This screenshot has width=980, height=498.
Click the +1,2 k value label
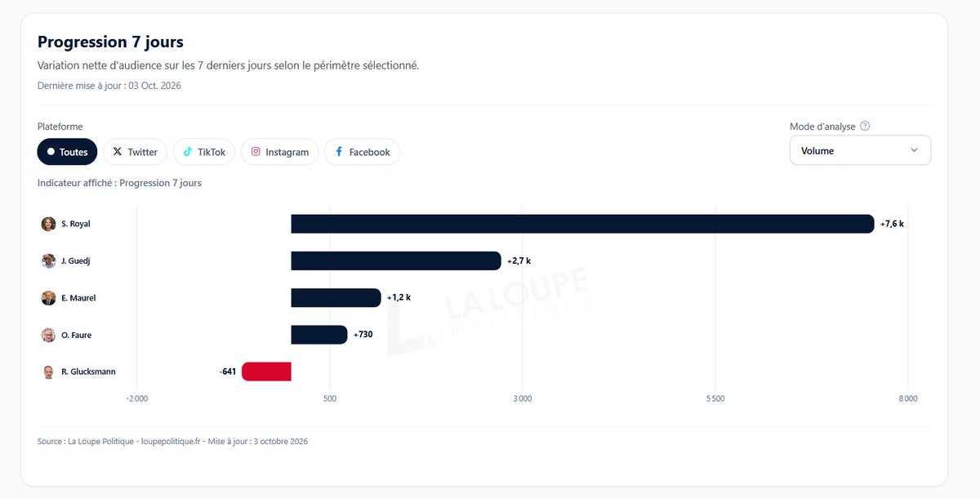click(x=399, y=298)
